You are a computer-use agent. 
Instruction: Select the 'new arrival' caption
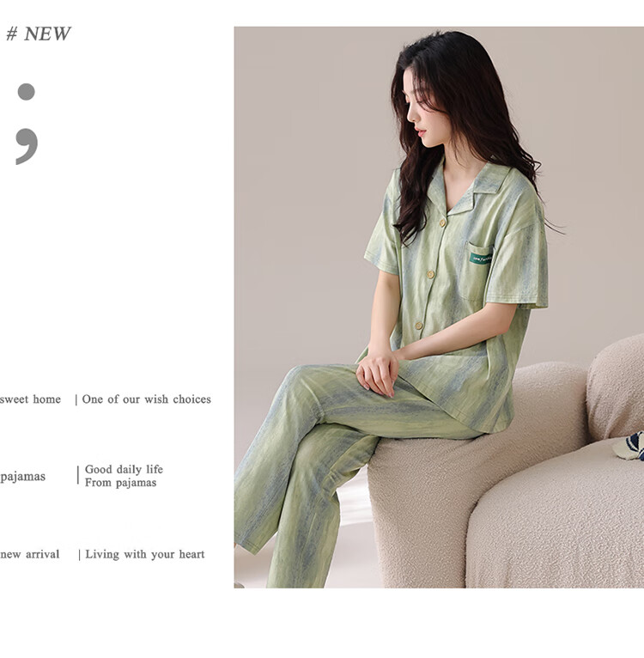click(x=30, y=554)
